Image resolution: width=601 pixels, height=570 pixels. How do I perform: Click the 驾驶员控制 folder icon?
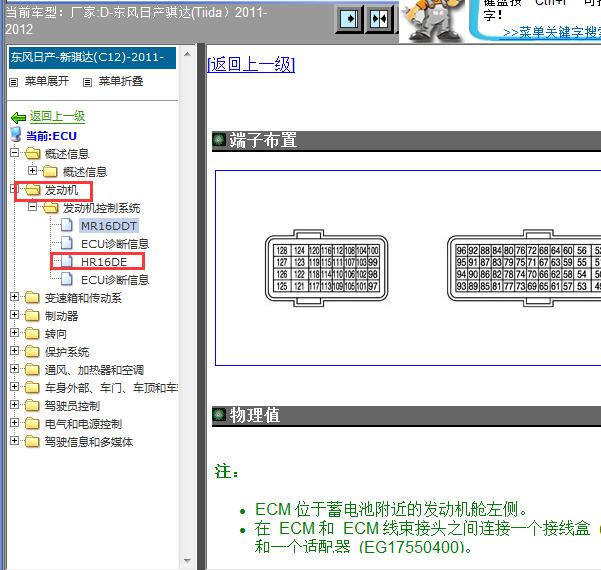pyautogui.click(x=33, y=406)
